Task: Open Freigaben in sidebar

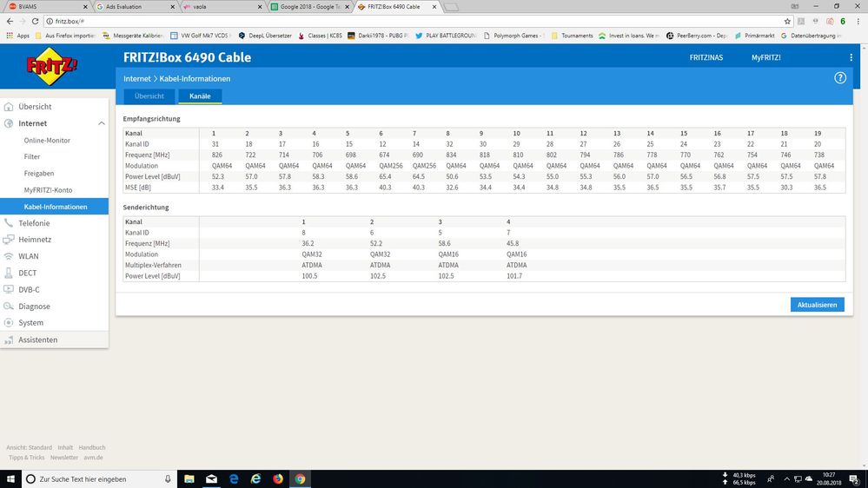Action: point(39,174)
